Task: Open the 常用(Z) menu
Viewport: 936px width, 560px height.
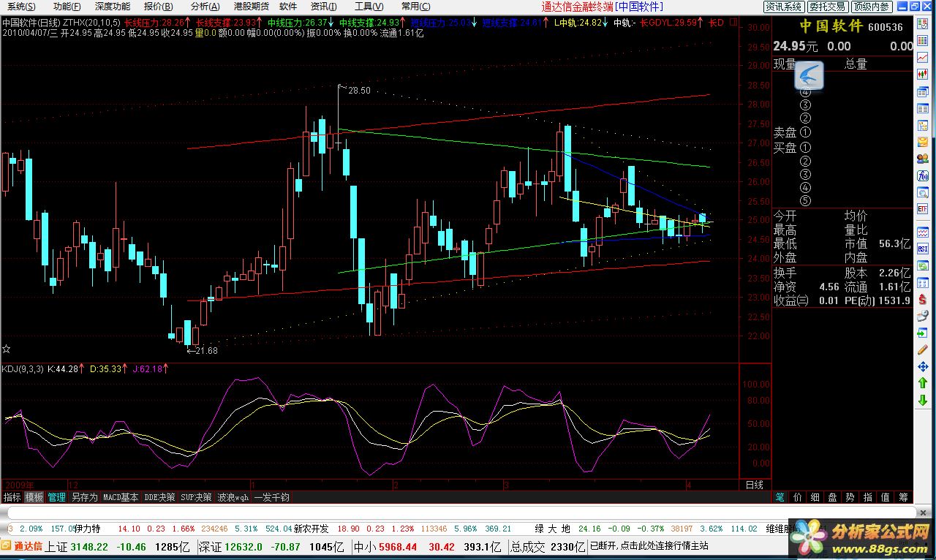Action: click(x=415, y=7)
